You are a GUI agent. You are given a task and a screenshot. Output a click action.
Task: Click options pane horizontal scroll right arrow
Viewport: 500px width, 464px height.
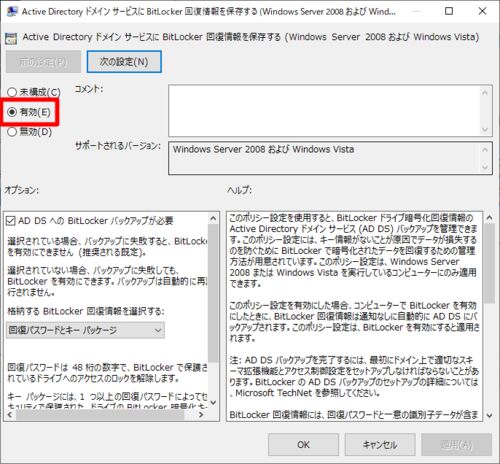coord(201,415)
